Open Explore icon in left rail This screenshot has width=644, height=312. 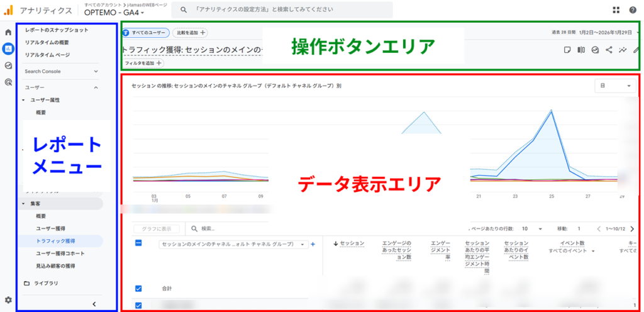pos(8,65)
